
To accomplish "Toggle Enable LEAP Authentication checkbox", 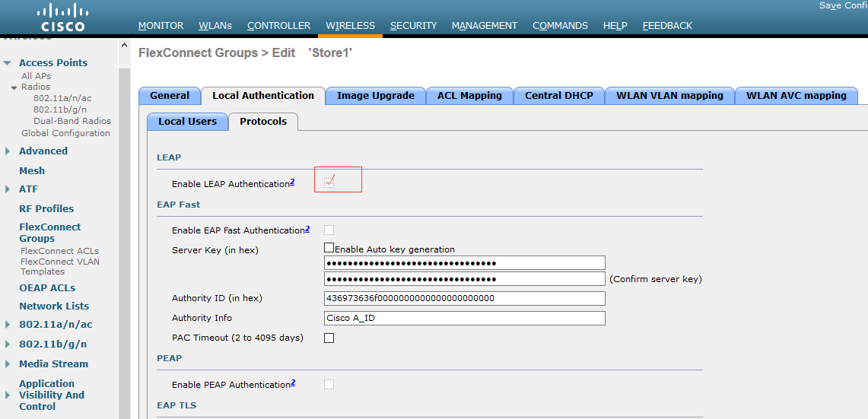I will (x=329, y=183).
